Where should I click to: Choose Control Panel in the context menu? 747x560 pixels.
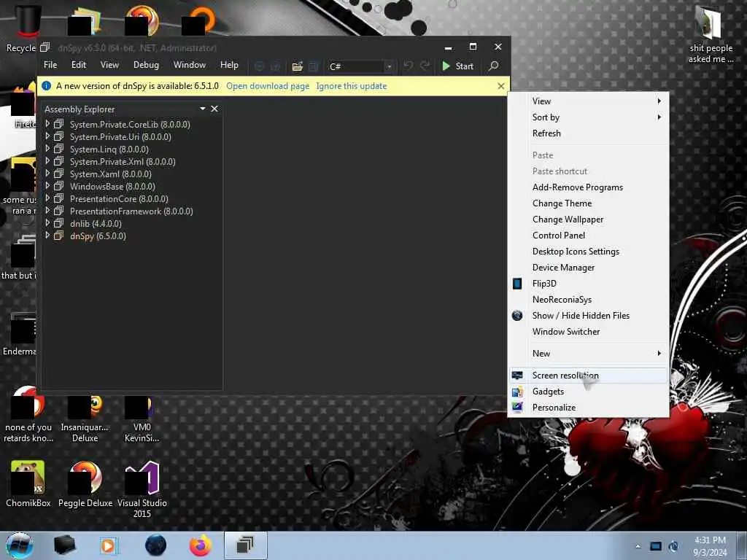coord(589,236)
